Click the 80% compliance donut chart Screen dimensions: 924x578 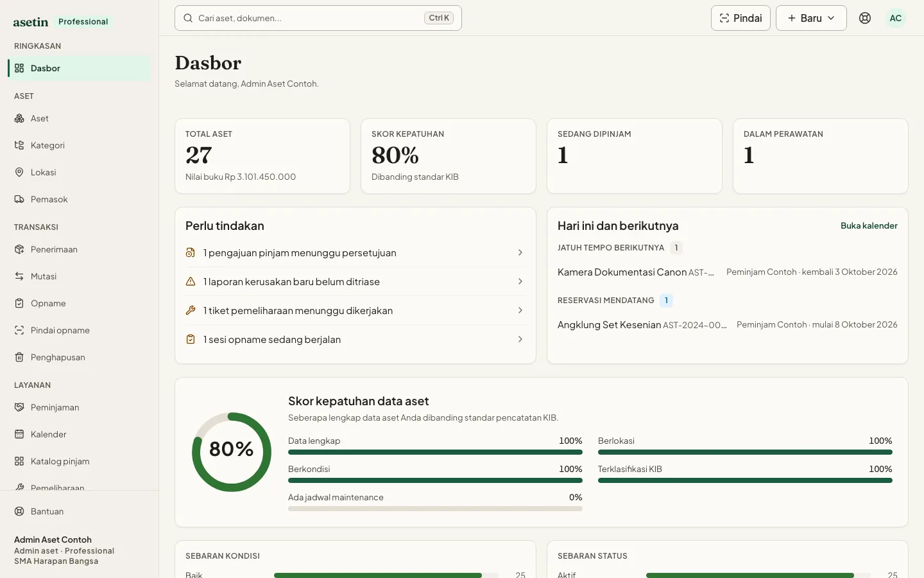232,452
